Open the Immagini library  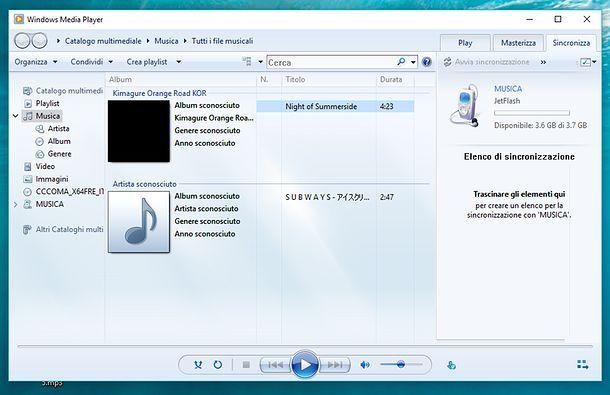(46, 179)
